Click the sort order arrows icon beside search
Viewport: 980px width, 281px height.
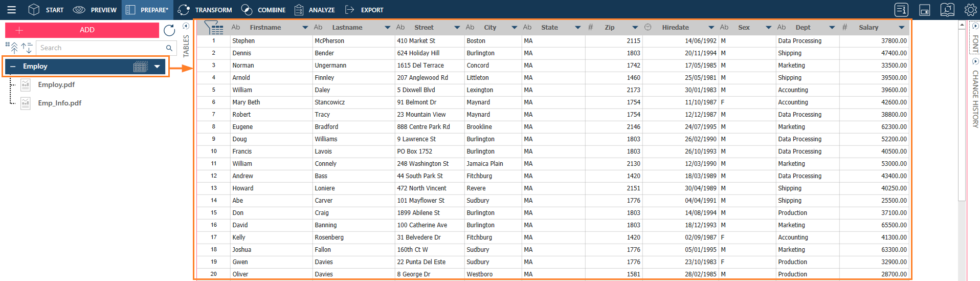pyautogui.click(x=27, y=48)
